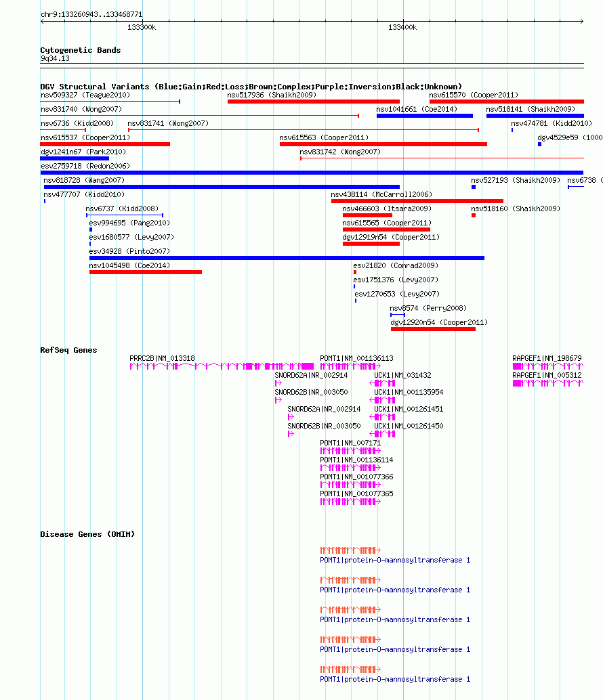The width and height of the screenshot is (603, 700).
Task: Click nsv477707 (Kidd2010) label
Action: 84,195
